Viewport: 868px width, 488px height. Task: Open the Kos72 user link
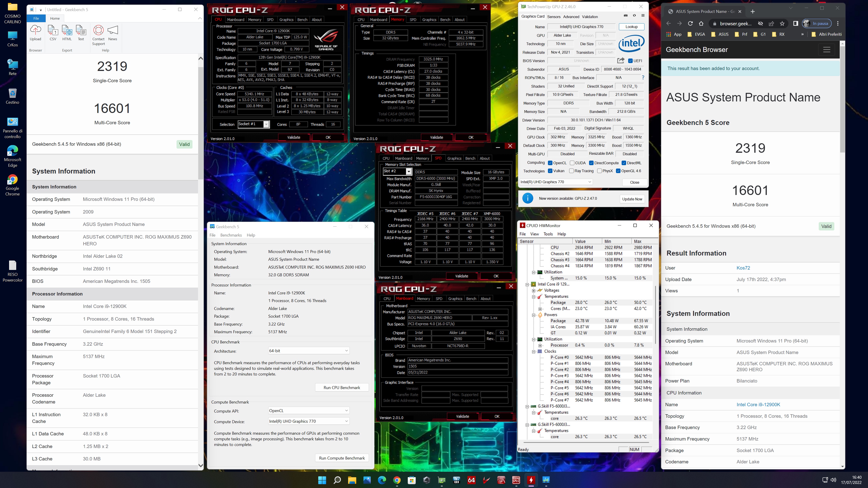743,268
